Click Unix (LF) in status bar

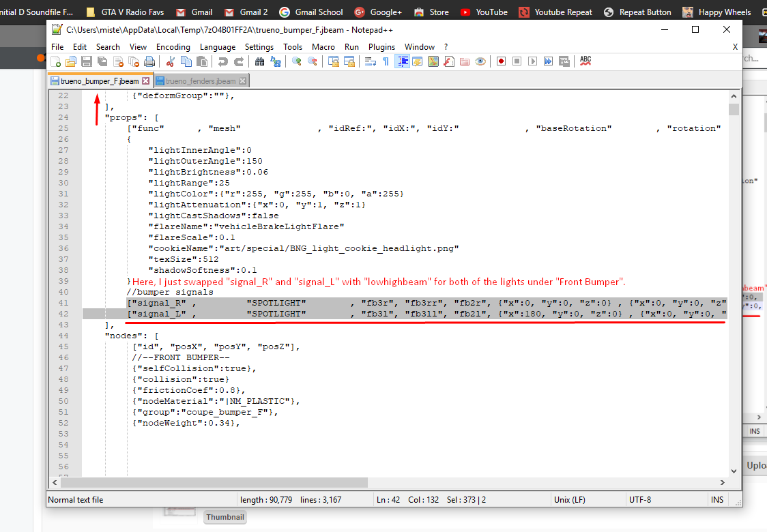(569, 500)
